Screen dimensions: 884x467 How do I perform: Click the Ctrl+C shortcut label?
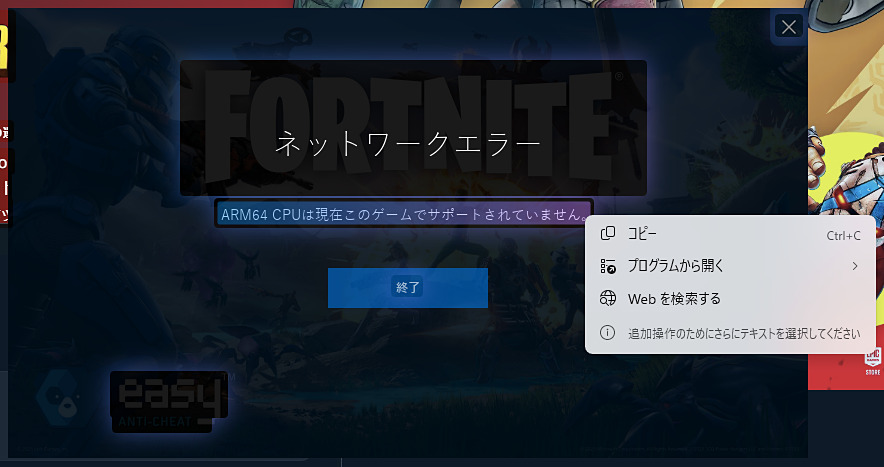click(843, 236)
